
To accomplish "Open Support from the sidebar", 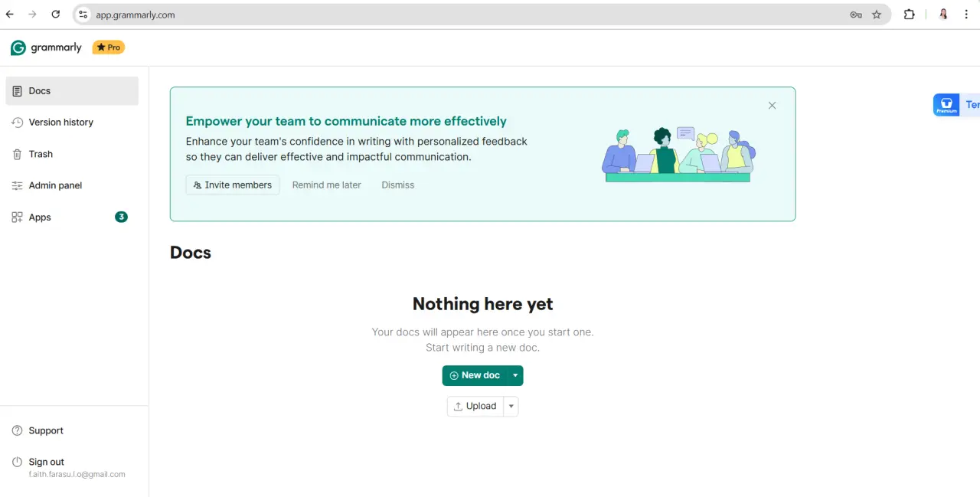I will point(72,430).
